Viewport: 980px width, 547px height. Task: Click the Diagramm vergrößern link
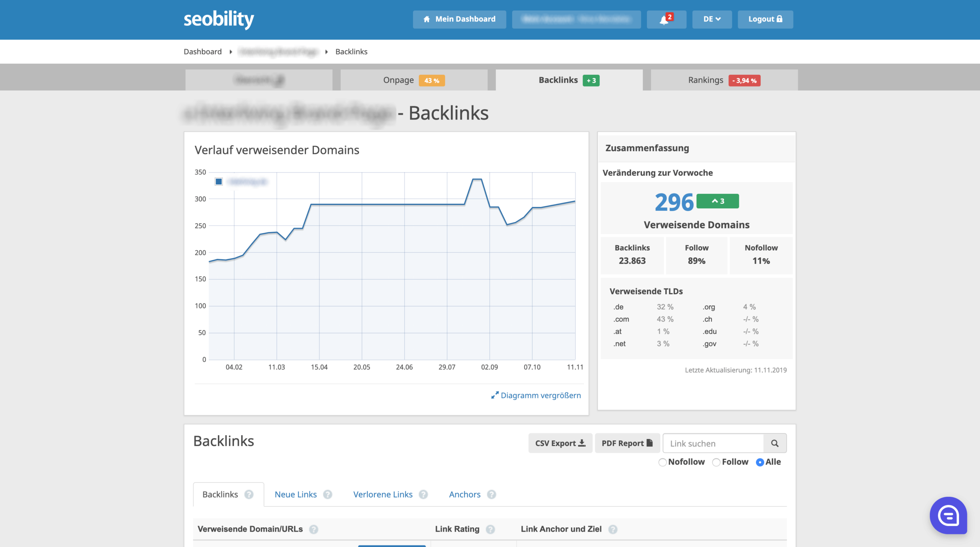(x=541, y=395)
